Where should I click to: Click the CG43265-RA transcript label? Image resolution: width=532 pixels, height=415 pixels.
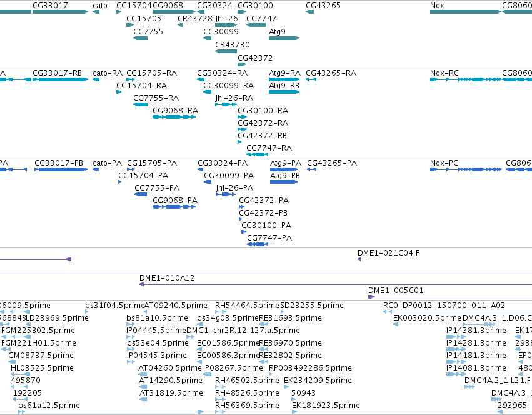[x=331, y=73]
